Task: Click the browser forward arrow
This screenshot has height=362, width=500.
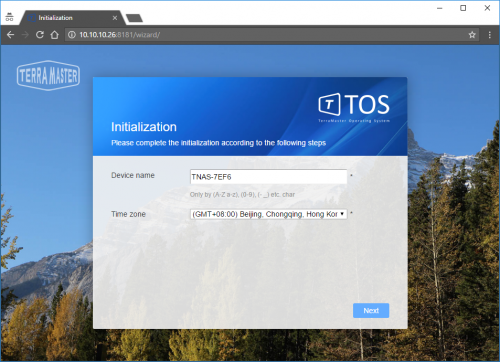Action: tap(25, 35)
